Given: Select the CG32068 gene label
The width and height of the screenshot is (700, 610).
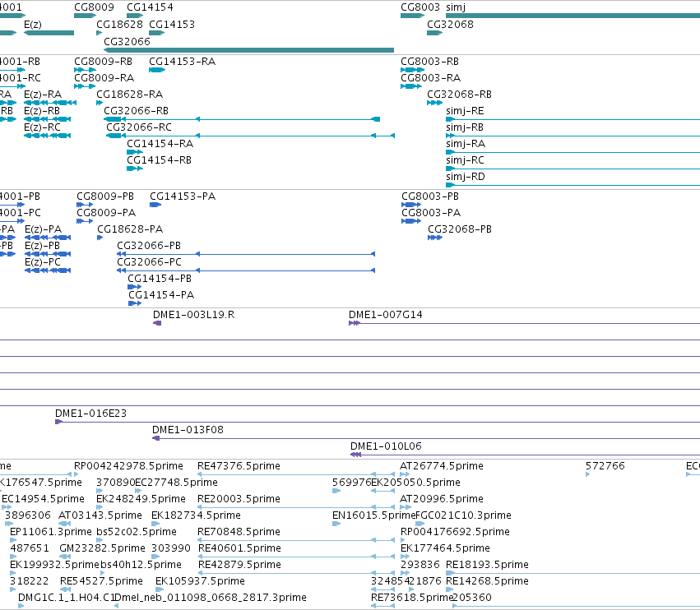Looking at the screenshot, I should coord(450,24).
